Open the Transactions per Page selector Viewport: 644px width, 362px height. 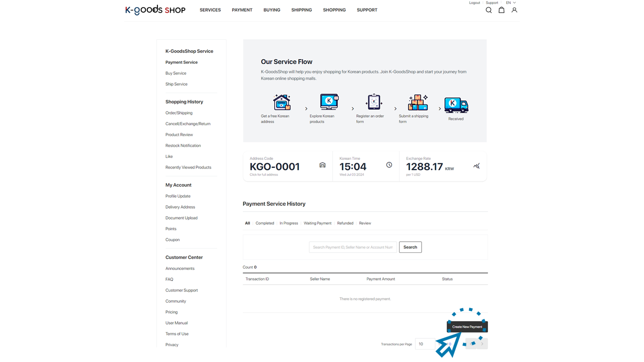tap(425, 344)
